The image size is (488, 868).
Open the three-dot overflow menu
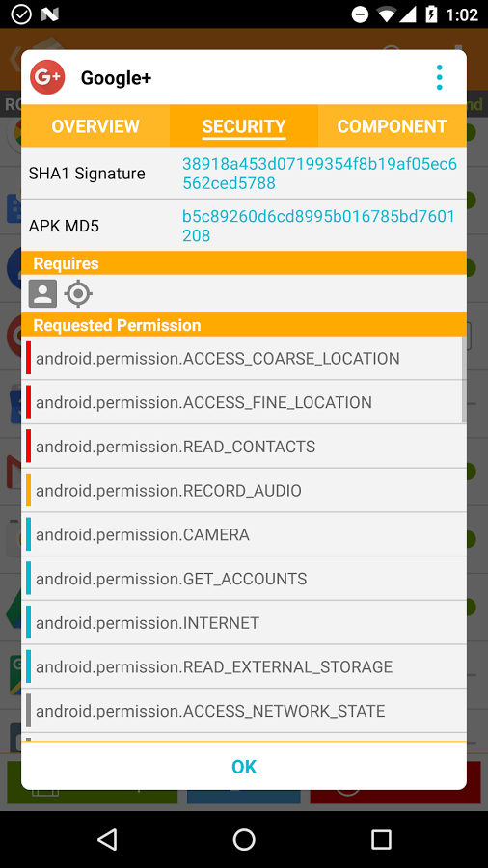(x=440, y=77)
